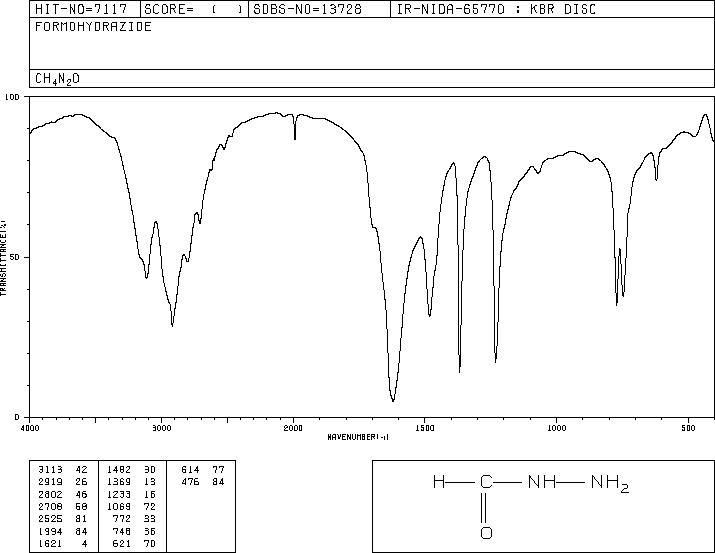This screenshot has height=553, width=715.
Task: Click the 2525 peak table entry
Action: click(62, 519)
